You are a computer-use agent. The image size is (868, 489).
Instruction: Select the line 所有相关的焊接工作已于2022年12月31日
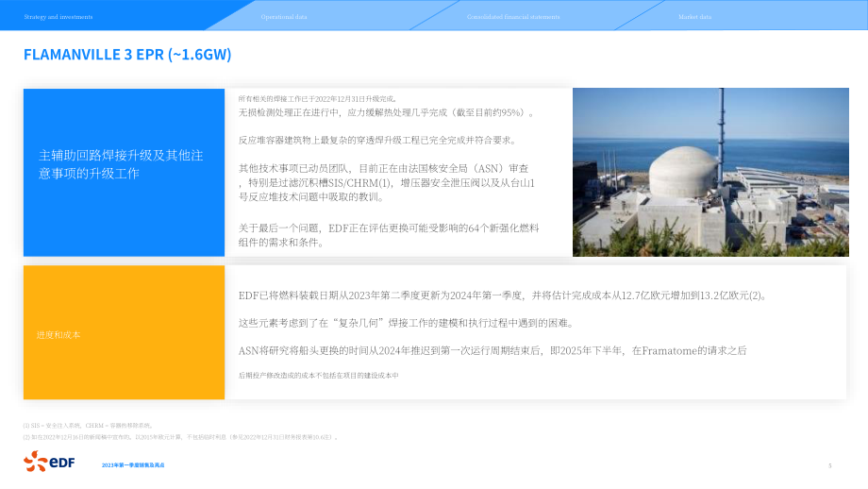318,99
